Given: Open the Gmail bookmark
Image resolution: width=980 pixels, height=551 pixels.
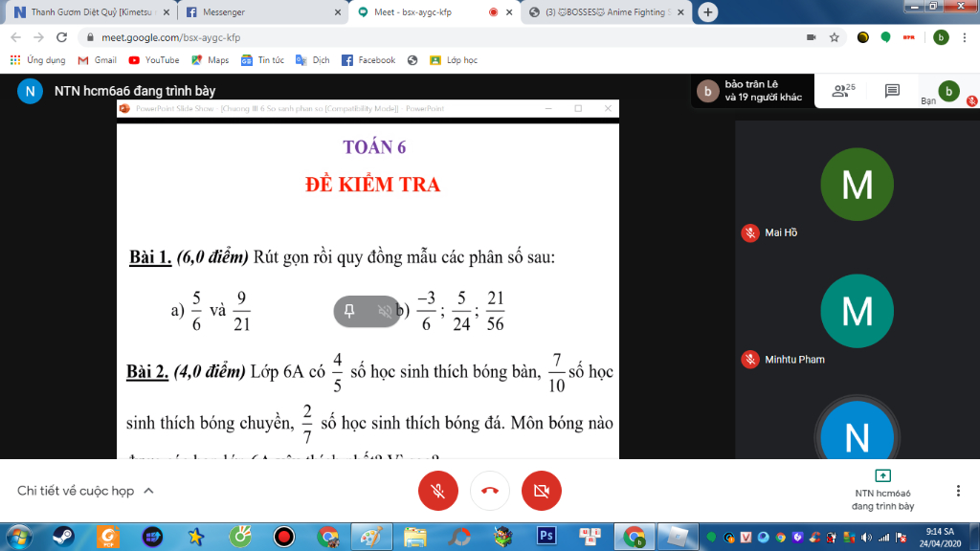Looking at the screenshot, I should 98,60.
